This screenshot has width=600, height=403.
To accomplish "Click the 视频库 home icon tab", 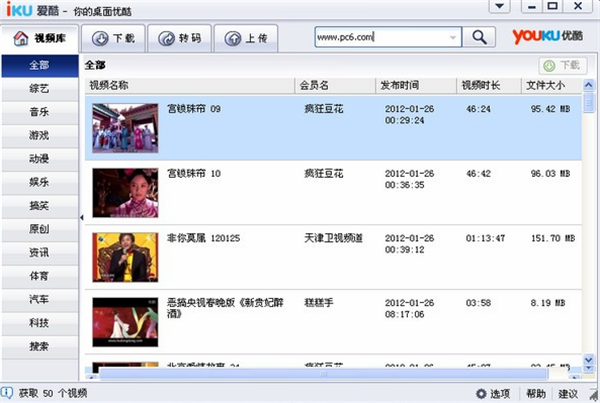I will coord(40,38).
